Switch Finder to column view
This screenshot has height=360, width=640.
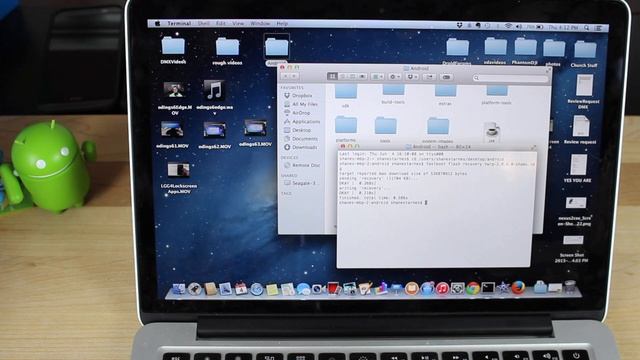(x=352, y=76)
